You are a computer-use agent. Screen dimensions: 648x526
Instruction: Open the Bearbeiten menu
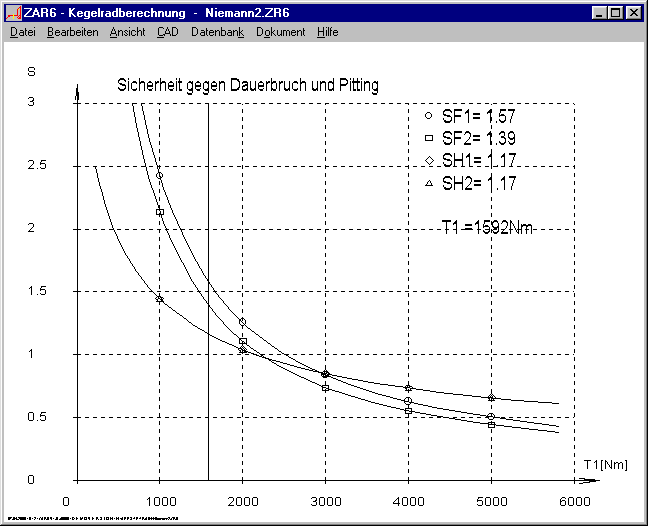[72, 32]
